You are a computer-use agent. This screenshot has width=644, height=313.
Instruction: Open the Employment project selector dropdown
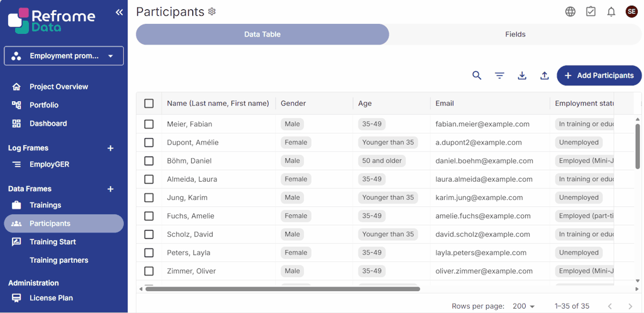(64, 56)
